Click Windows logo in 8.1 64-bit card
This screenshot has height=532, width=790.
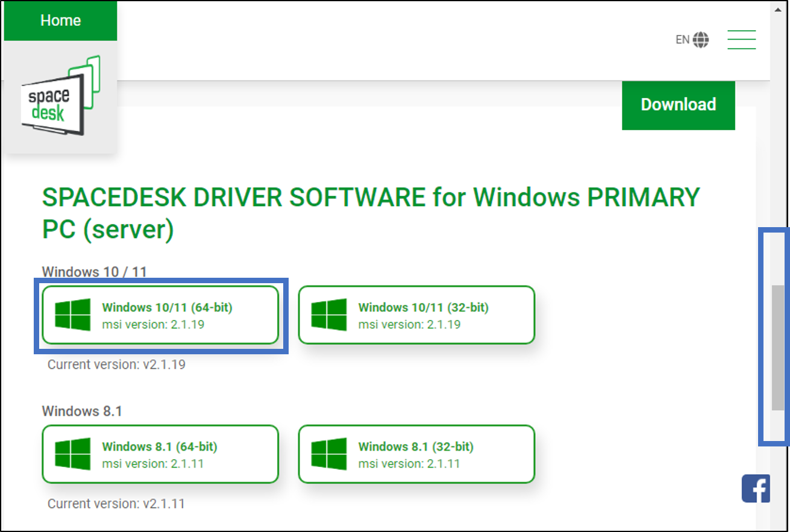[x=72, y=454]
